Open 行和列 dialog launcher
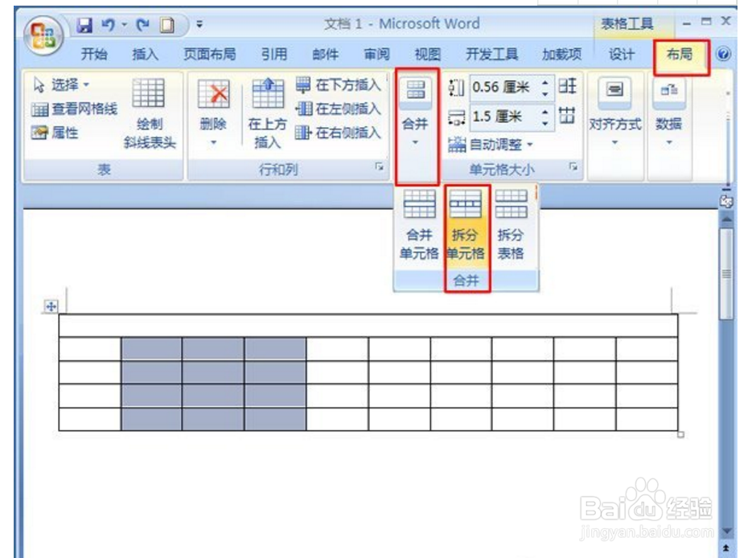Image resolution: width=756 pixels, height=558 pixels. pyautogui.click(x=380, y=166)
